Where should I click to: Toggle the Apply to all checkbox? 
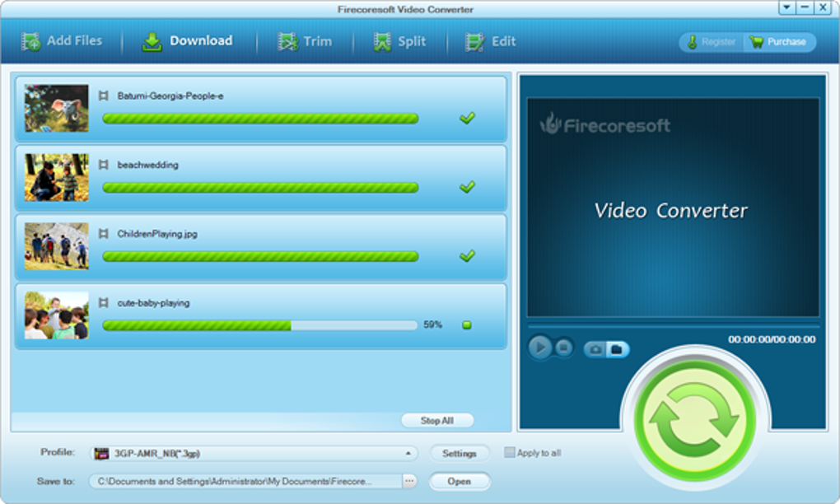click(509, 453)
